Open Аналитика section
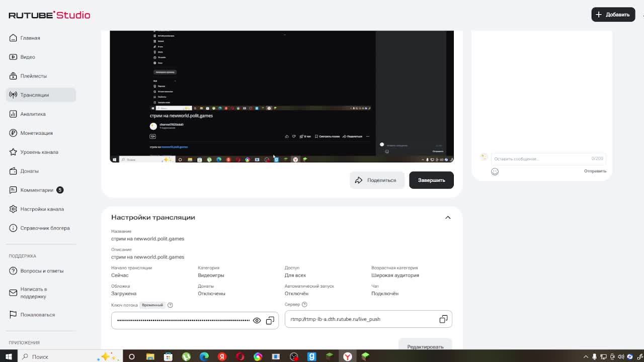The image size is (644, 362). [33, 114]
